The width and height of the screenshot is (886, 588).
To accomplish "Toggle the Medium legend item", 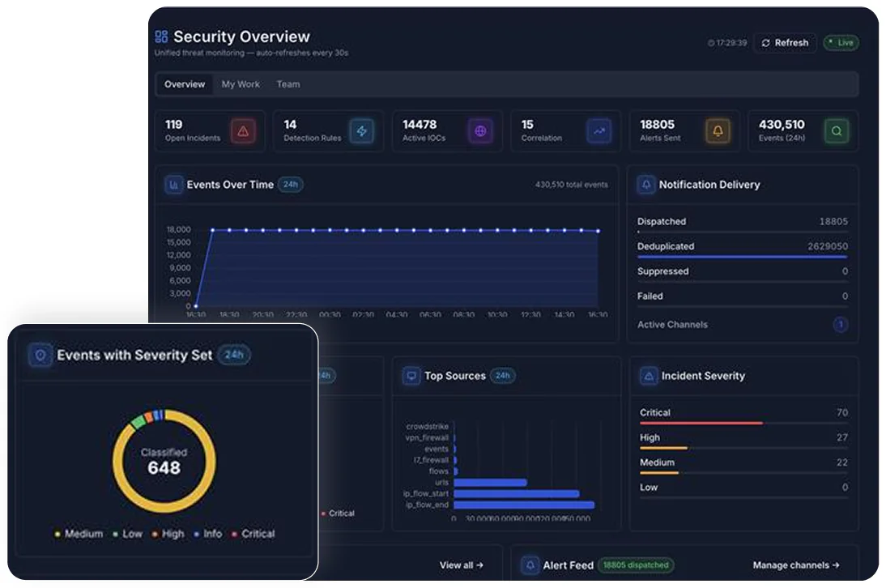I will (79, 534).
